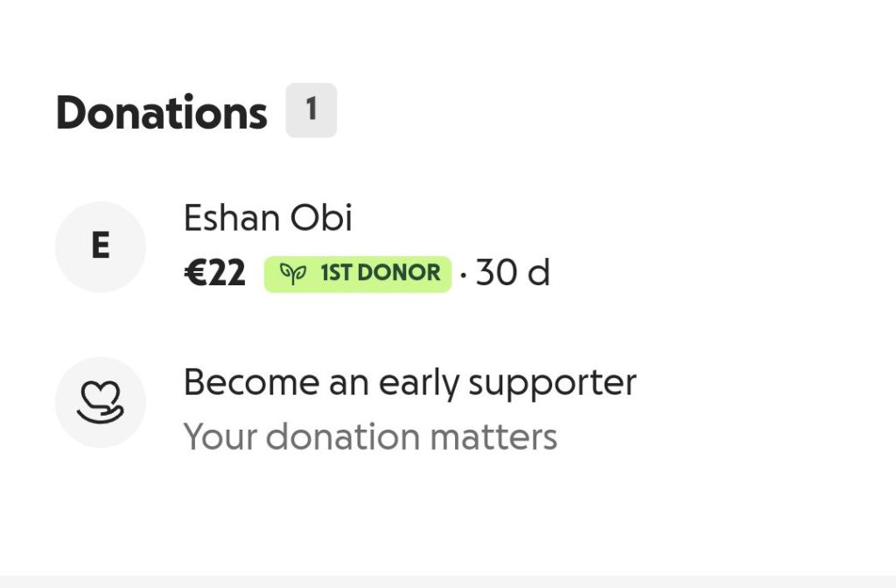Open the "E" donor avatar
Image resolution: width=896 pixels, height=588 pixels.
click(100, 247)
